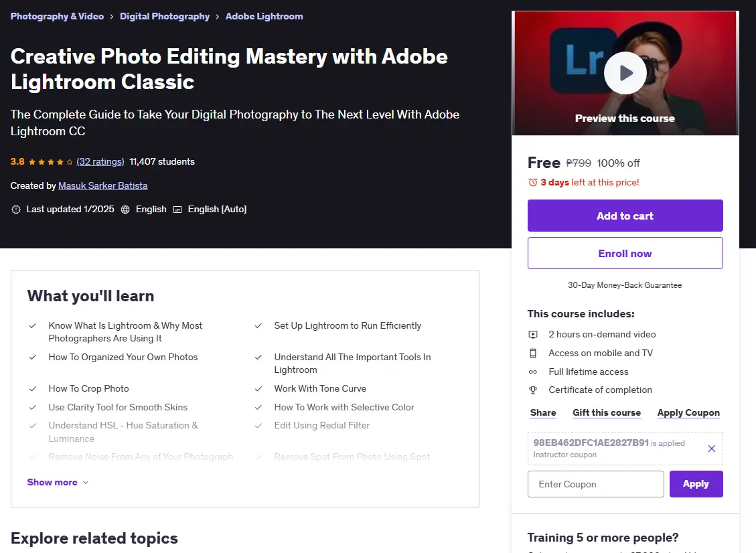Focus the Enter Coupon field

click(x=595, y=483)
